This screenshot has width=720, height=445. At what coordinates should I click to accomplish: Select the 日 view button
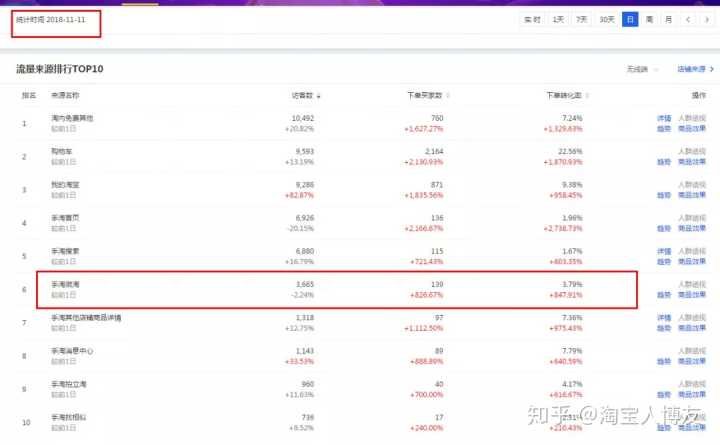pyautogui.click(x=630, y=20)
